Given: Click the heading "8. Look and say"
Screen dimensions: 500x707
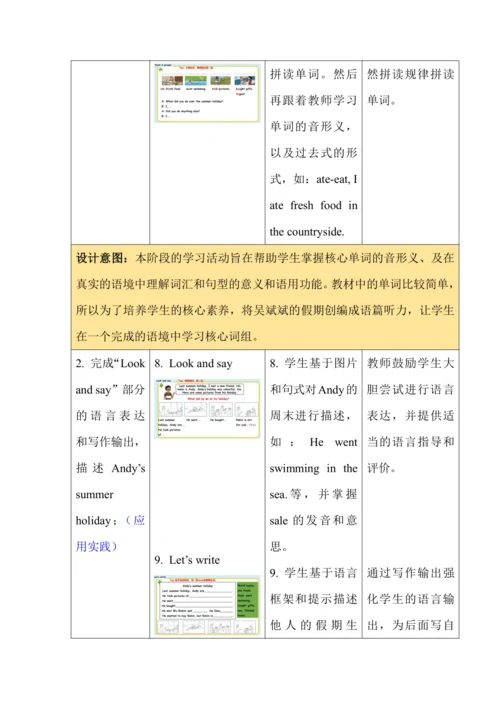Looking at the screenshot, I should click(193, 363).
